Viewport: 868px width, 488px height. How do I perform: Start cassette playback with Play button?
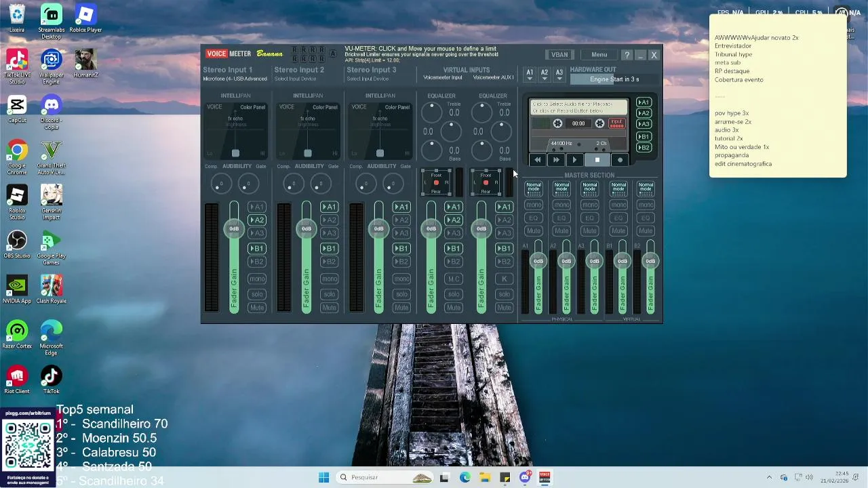click(x=574, y=160)
